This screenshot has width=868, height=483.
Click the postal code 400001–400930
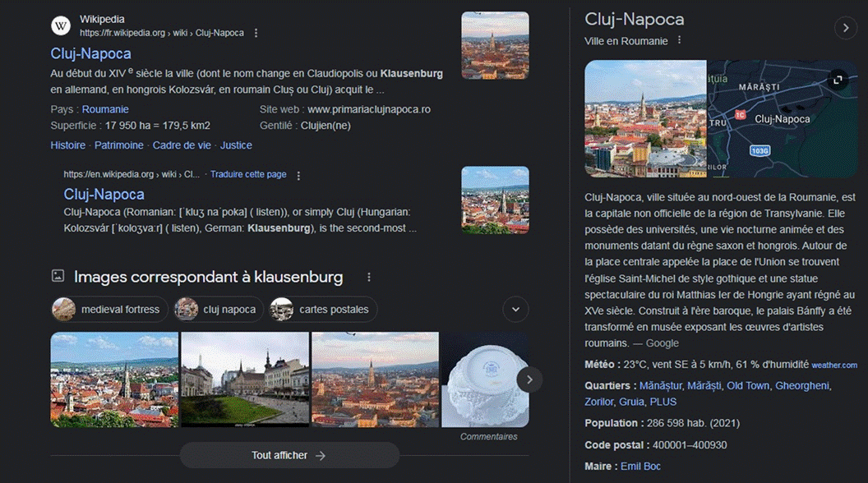pyautogui.click(x=690, y=445)
